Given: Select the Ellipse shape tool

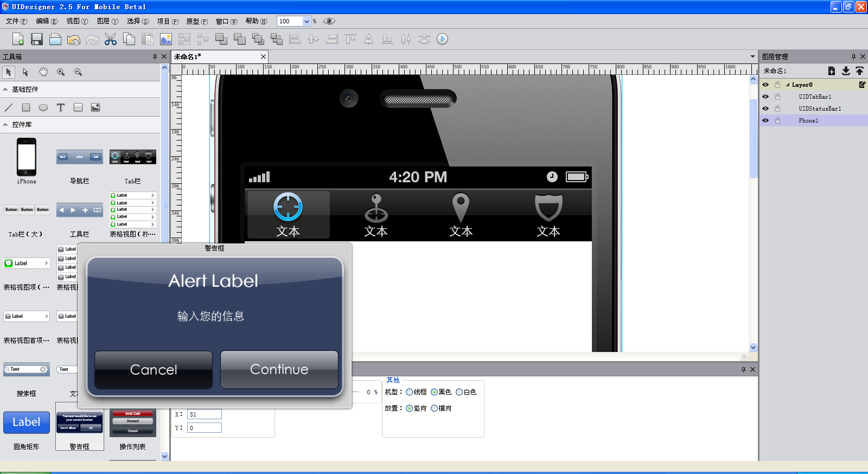Looking at the screenshot, I should tap(43, 107).
